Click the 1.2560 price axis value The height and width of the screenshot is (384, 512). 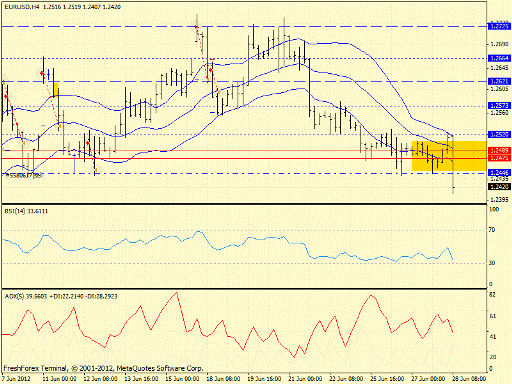499,113
